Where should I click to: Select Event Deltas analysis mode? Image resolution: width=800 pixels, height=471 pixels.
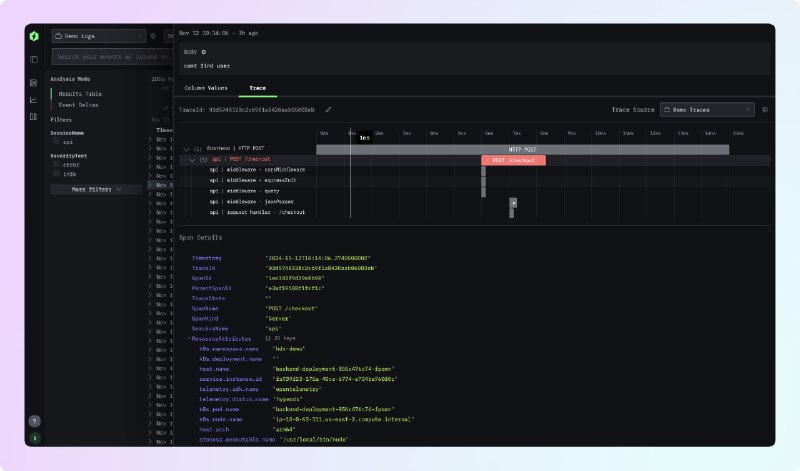click(78, 103)
